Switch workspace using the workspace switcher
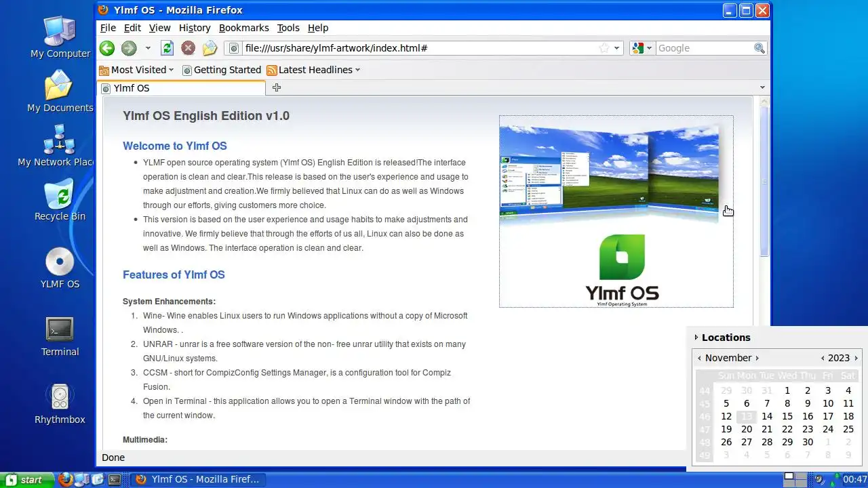The width and height of the screenshot is (868, 488). point(795,480)
